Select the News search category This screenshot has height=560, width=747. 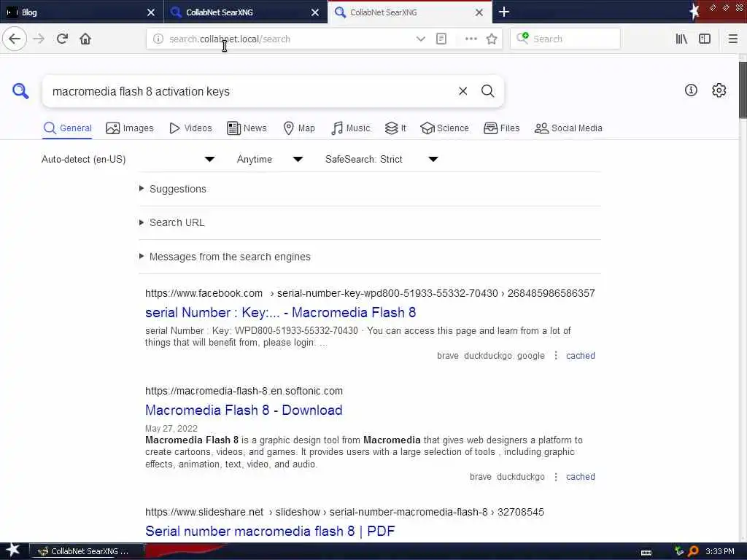click(x=247, y=128)
